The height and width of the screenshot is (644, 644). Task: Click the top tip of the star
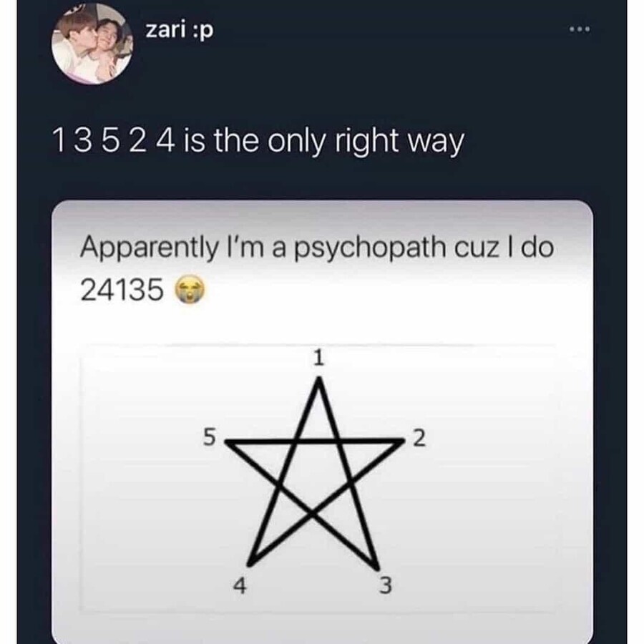pyautogui.click(x=319, y=382)
